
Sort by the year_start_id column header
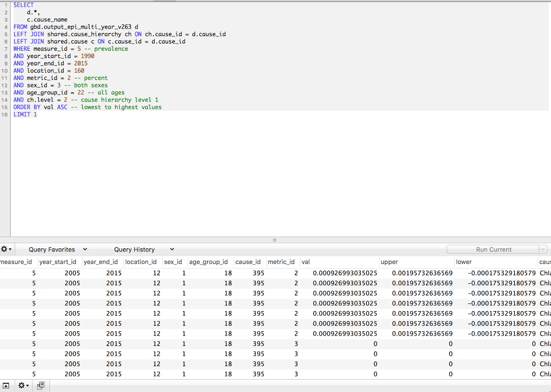[x=58, y=262]
